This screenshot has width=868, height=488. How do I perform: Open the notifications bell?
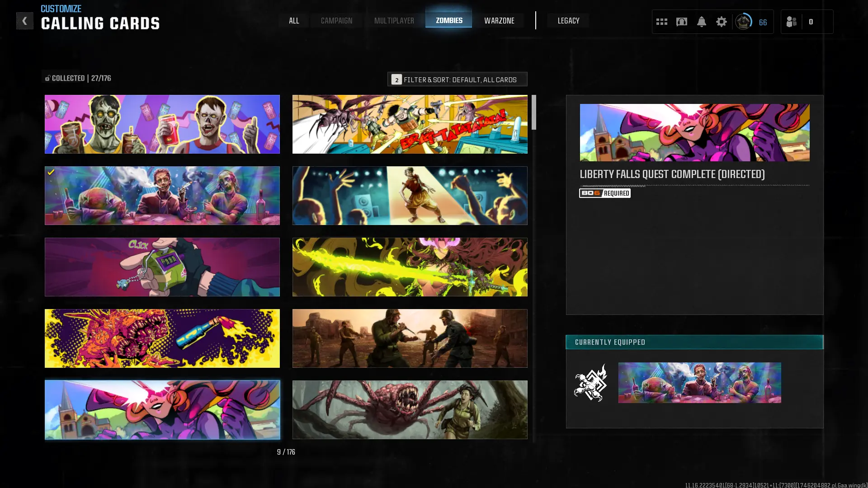[701, 22]
